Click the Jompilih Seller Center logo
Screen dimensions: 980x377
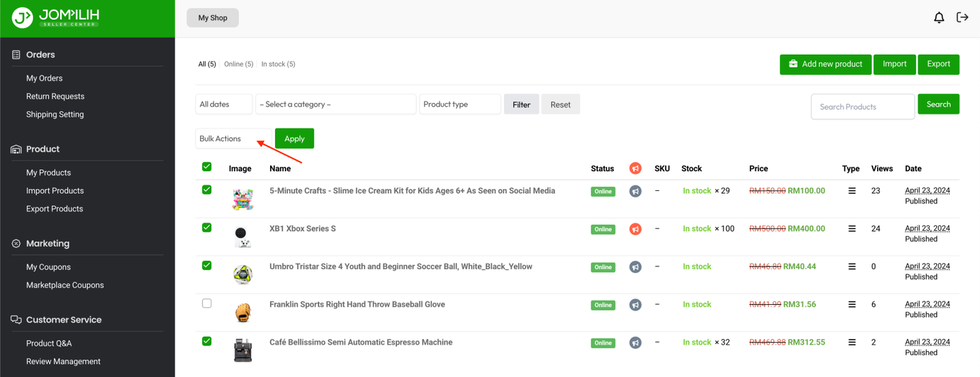pos(56,17)
